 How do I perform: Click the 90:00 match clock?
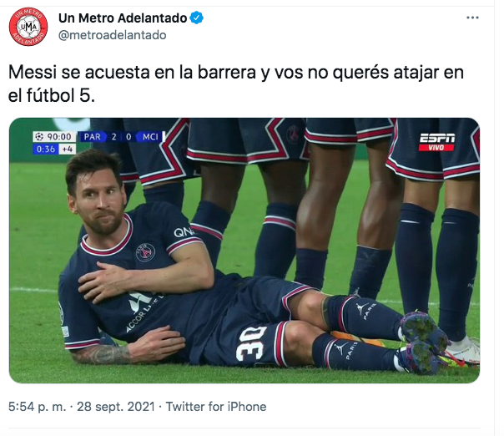58,137
